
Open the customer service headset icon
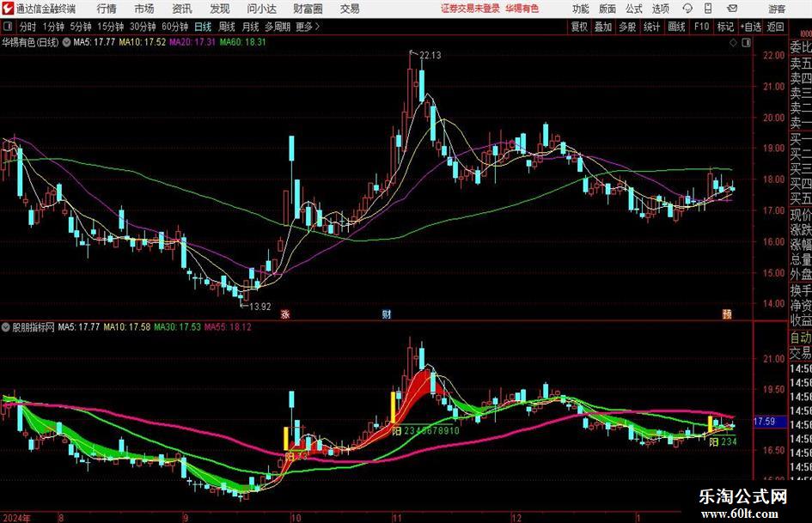coord(687,9)
